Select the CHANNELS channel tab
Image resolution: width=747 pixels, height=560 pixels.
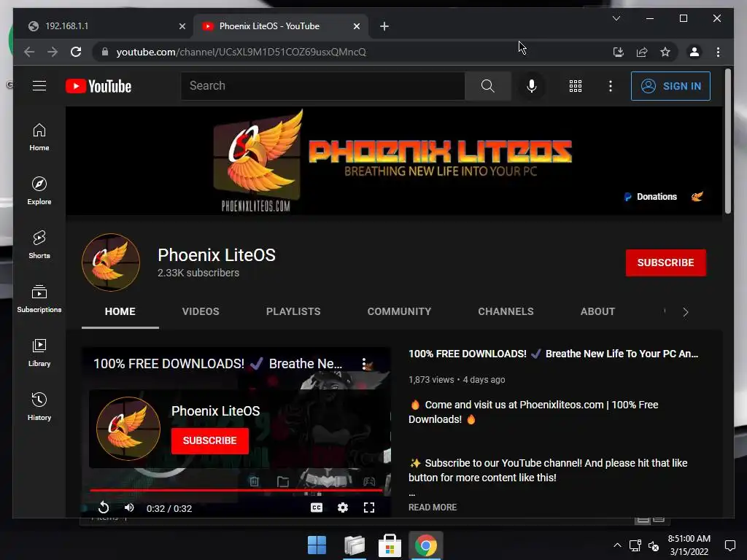[x=506, y=311]
